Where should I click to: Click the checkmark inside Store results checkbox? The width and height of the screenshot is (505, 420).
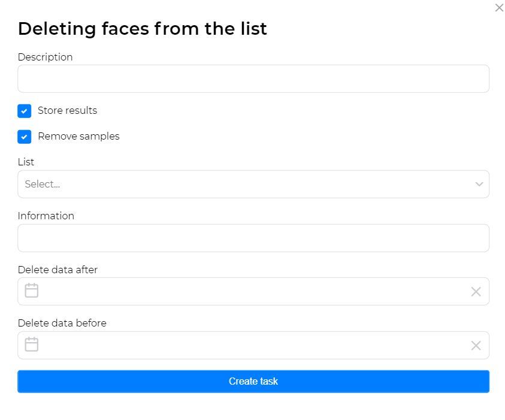[x=25, y=111]
